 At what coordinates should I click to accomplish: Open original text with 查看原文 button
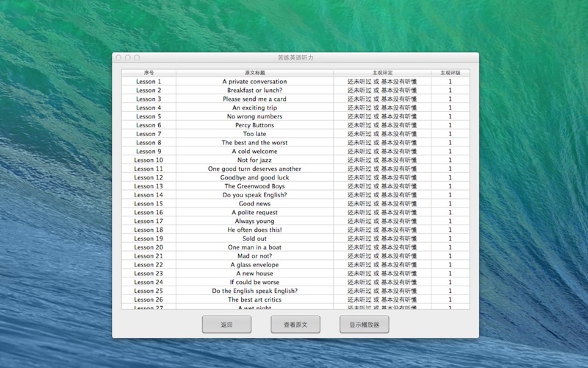[295, 325]
